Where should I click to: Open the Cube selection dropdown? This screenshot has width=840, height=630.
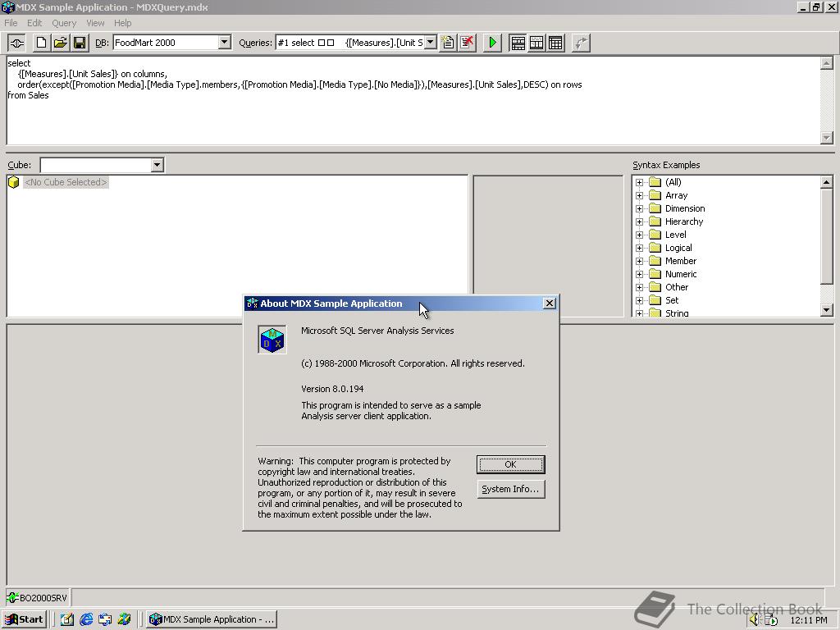coord(157,165)
